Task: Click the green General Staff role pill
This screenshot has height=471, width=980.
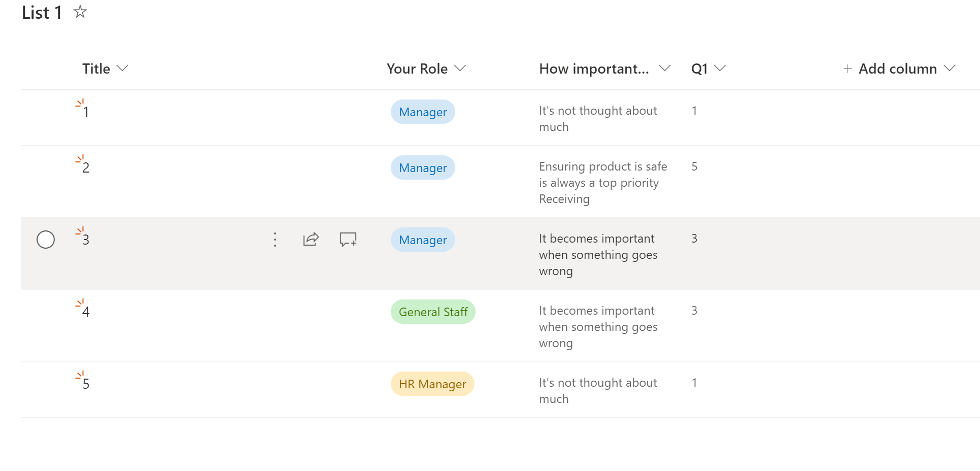Action: click(x=433, y=312)
